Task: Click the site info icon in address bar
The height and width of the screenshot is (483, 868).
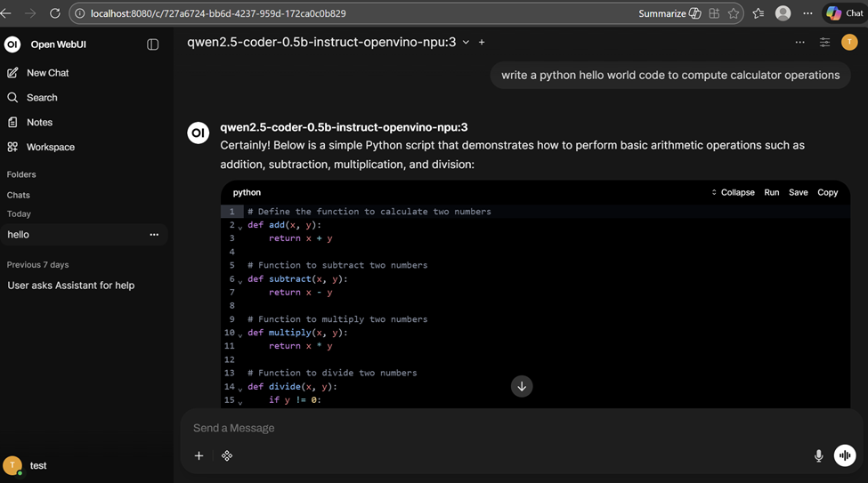Action: (80, 13)
